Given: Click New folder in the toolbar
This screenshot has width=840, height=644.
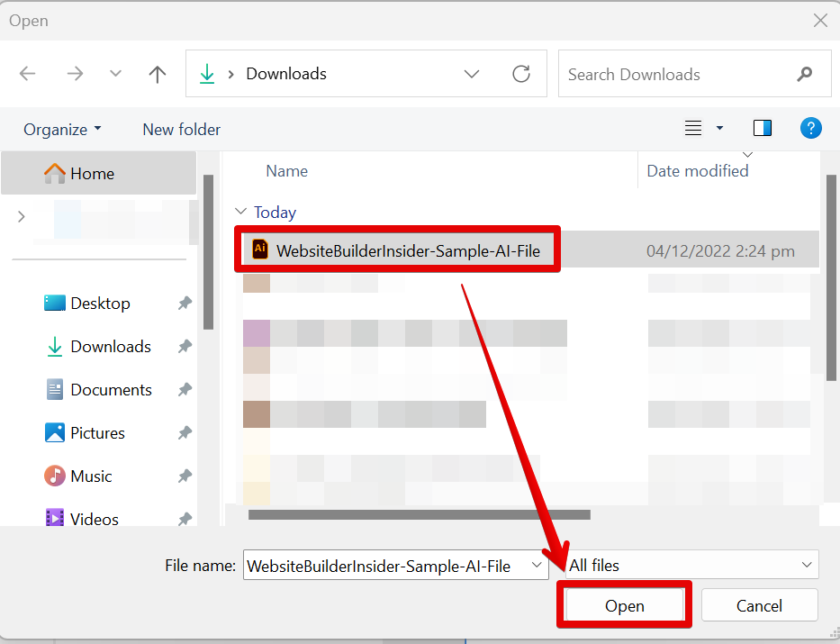Looking at the screenshot, I should point(181,130).
